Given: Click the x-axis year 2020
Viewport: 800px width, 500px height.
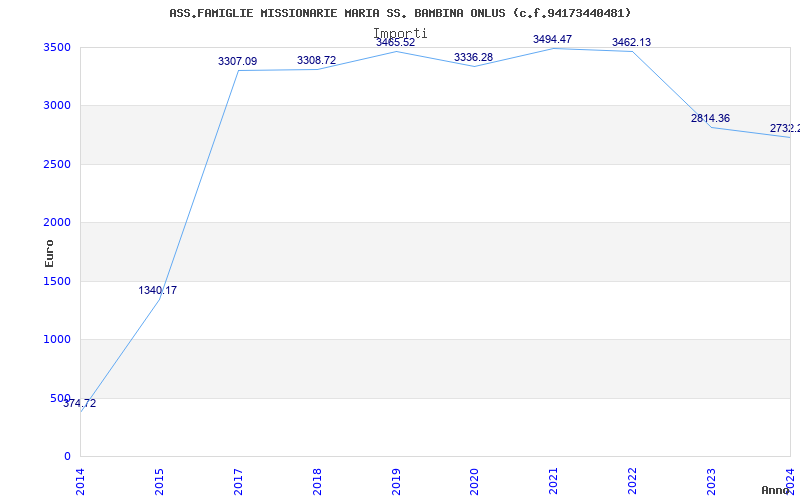Looking at the screenshot, I should point(474,482).
